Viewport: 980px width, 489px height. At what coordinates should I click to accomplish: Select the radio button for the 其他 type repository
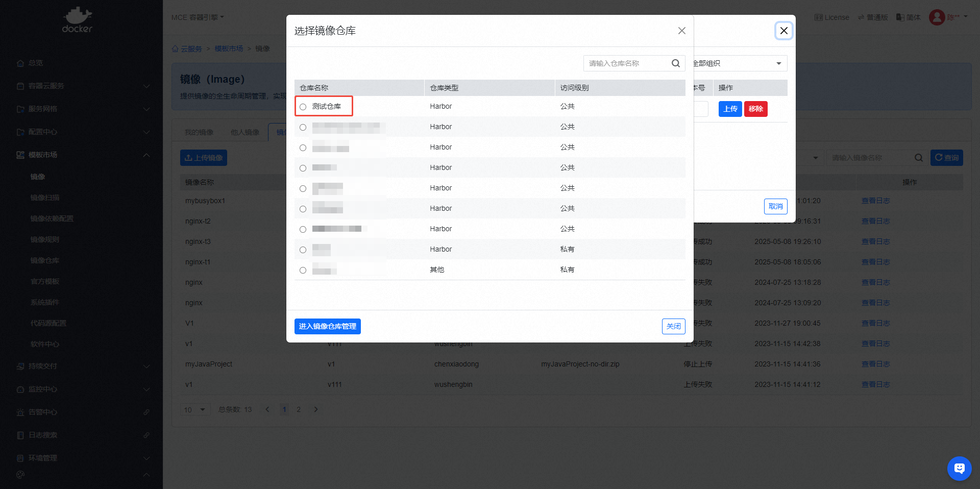(303, 270)
